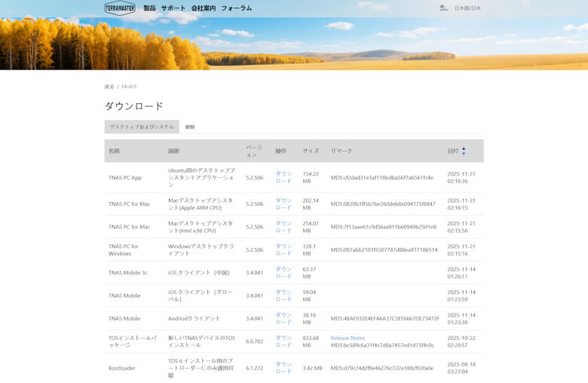Download the TNAS Mobile Android client

pyautogui.click(x=283, y=318)
